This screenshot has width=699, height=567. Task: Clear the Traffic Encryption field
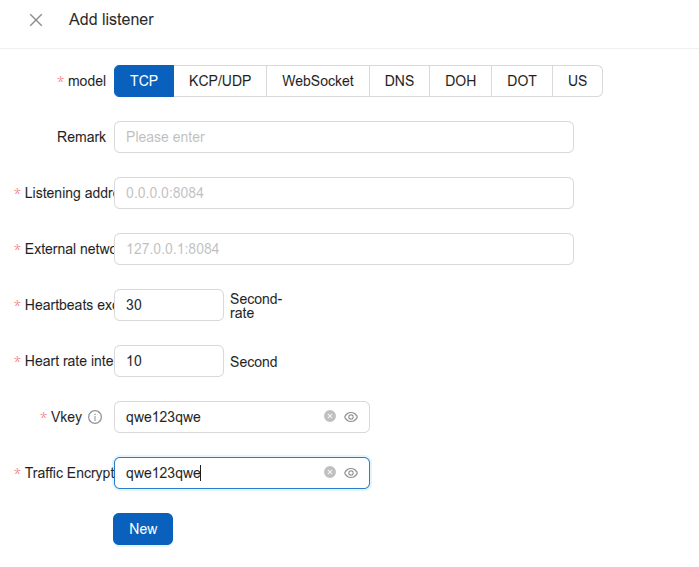point(330,472)
